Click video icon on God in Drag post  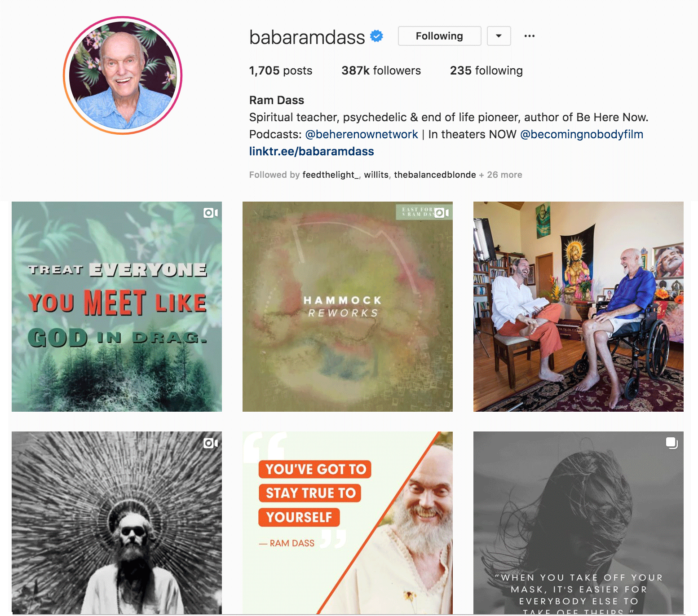211,213
